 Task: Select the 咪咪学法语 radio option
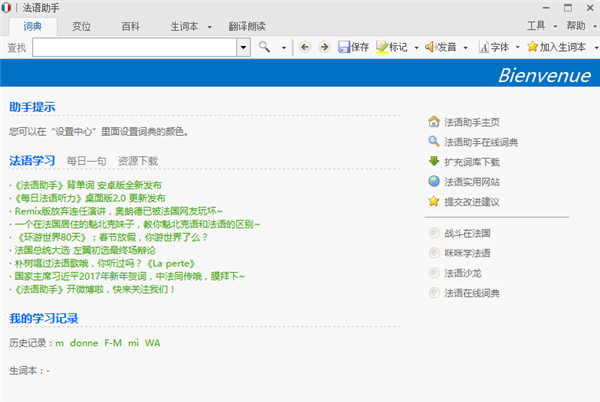pyautogui.click(x=433, y=253)
